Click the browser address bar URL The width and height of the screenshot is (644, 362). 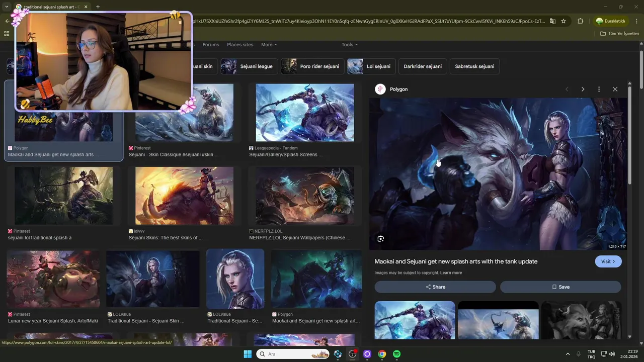tap(369, 21)
